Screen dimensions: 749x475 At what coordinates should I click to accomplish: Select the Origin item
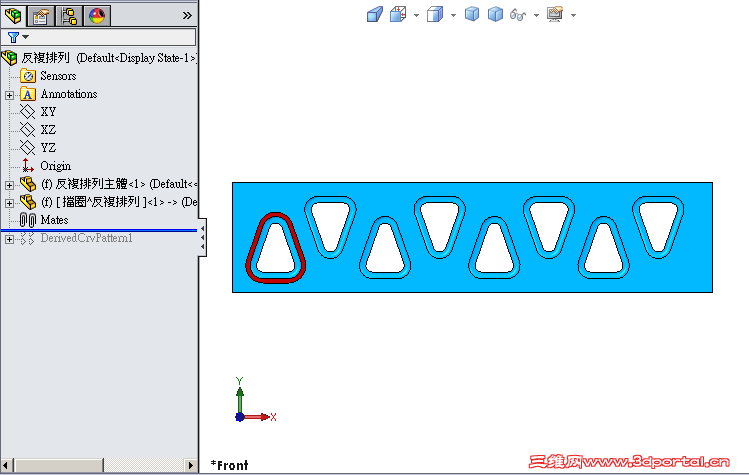click(55, 166)
